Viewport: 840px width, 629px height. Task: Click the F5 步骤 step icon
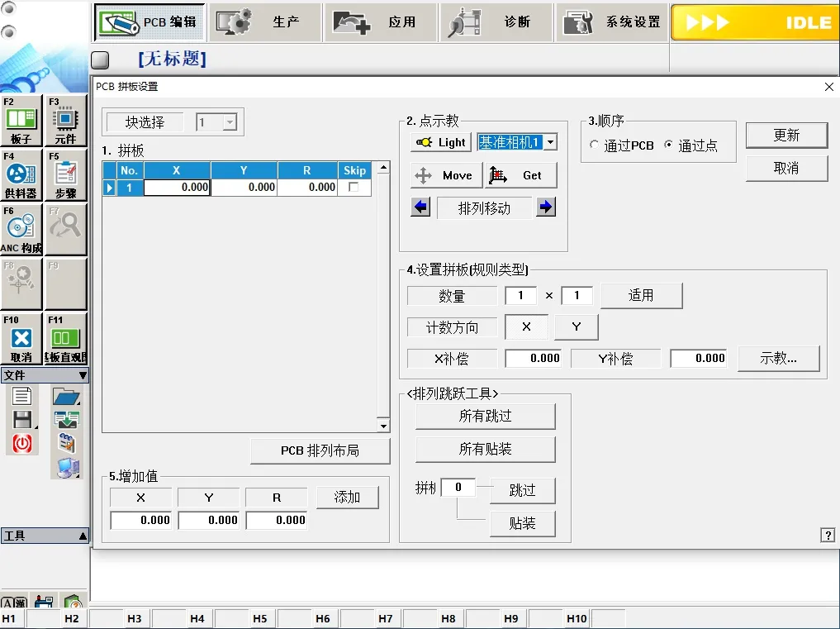(x=65, y=174)
